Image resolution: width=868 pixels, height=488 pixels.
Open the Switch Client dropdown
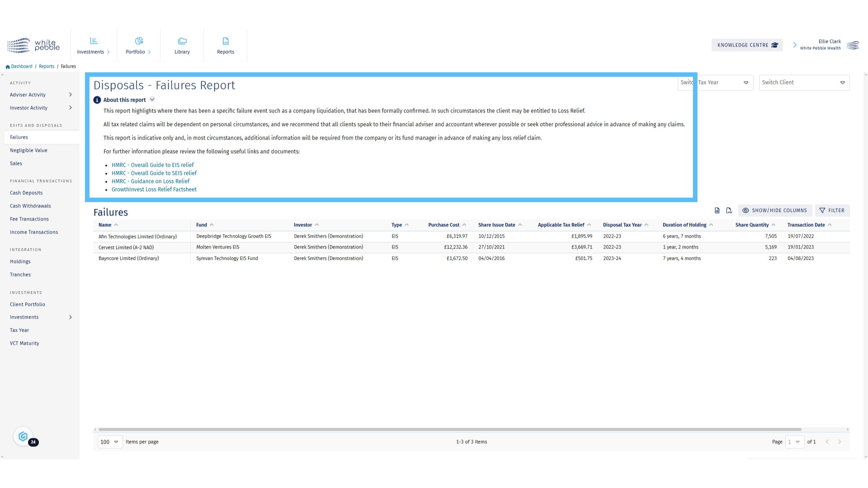point(804,83)
